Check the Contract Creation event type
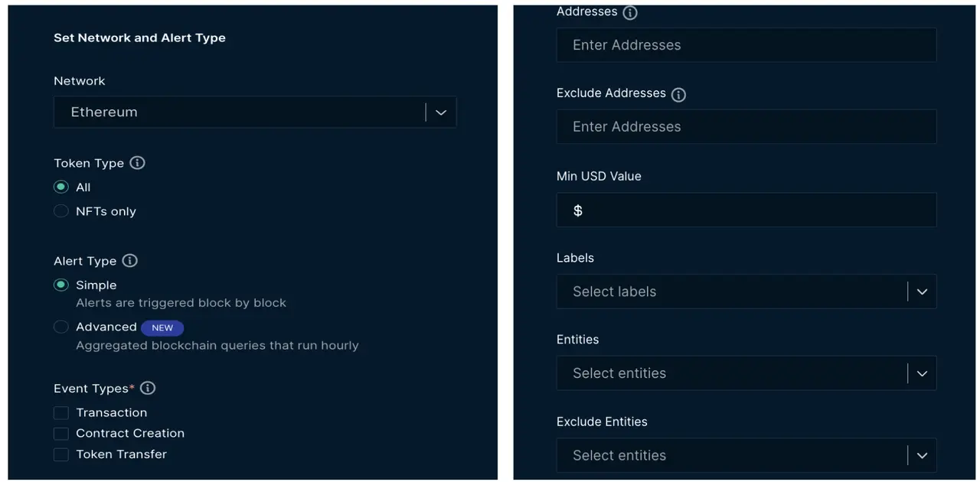 pos(60,433)
